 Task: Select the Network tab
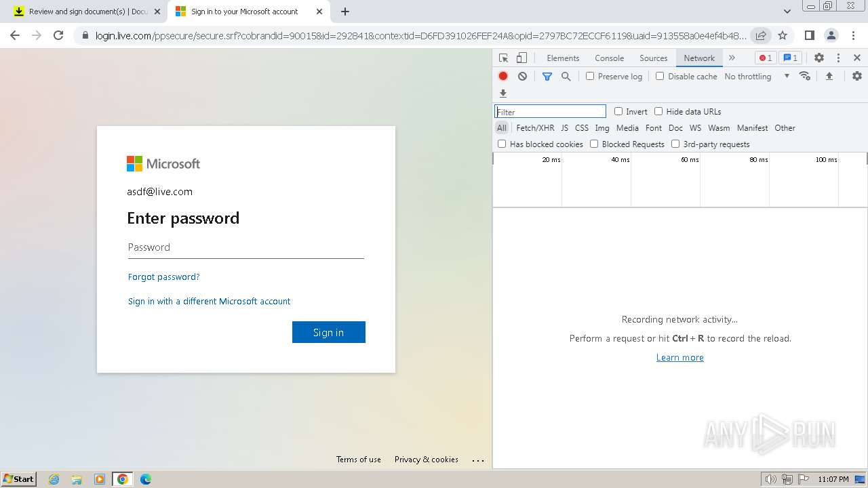coord(699,58)
